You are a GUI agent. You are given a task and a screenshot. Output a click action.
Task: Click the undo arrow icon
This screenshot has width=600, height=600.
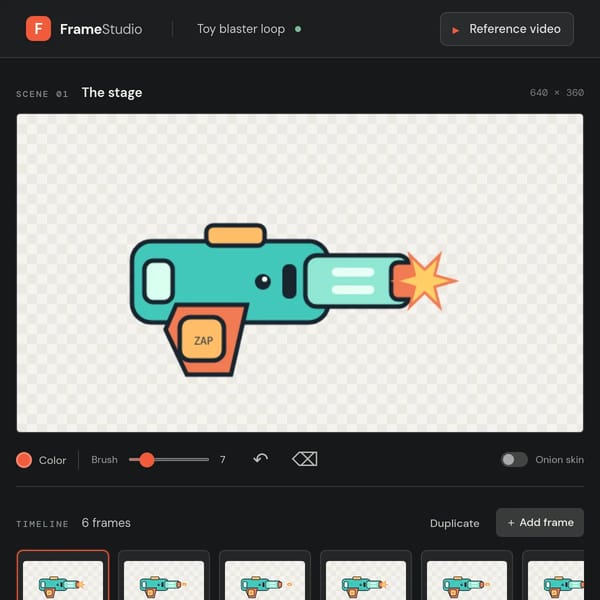261,458
